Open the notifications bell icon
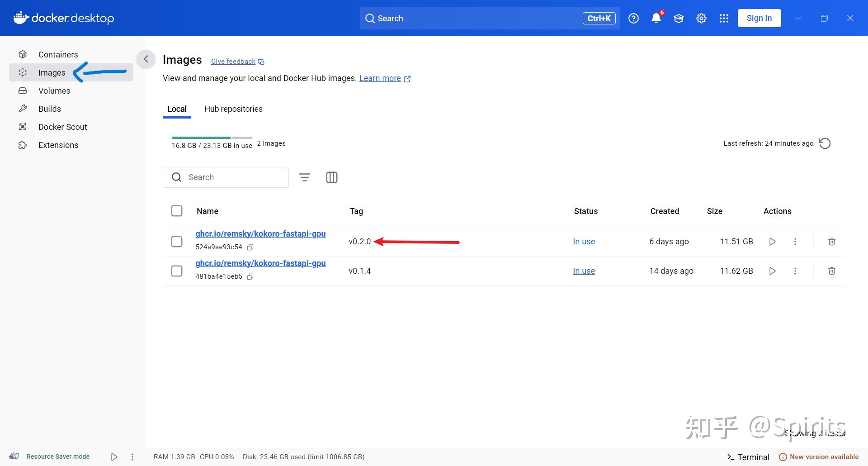Screen dimensions: 868x466 click(x=656, y=18)
